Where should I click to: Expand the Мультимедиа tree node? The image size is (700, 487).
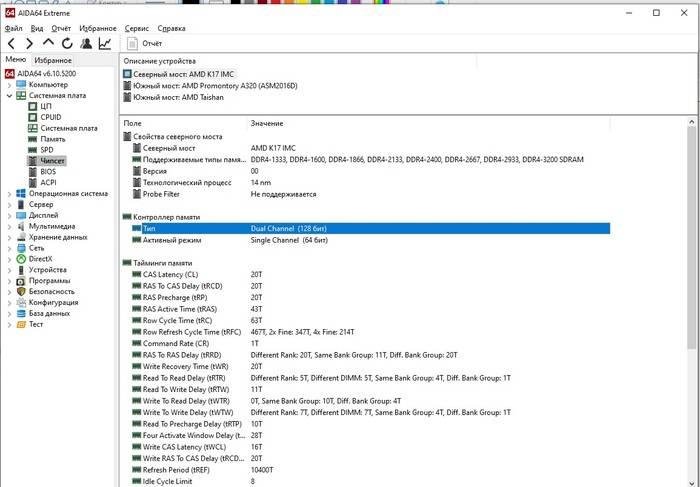9,226
